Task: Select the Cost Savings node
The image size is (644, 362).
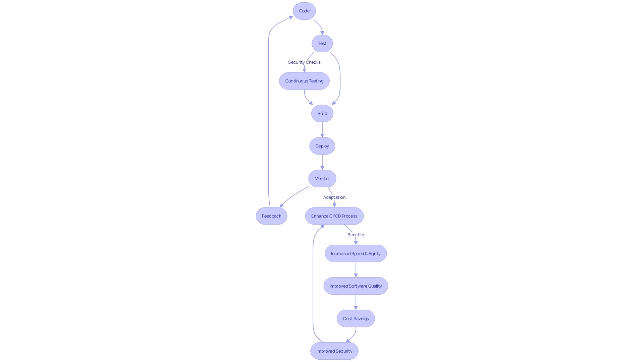Action: click(x=356, y=318)
